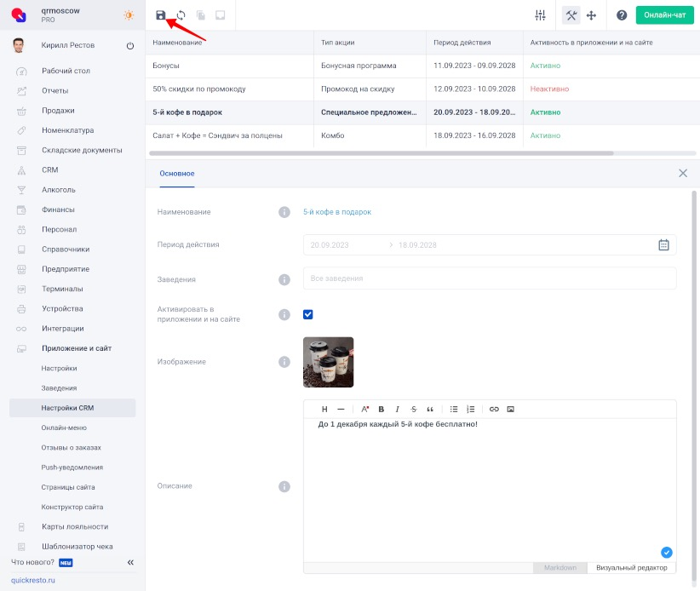Switch editor to Markdown mode
The image size is (700, 591).
click(560, 567)
